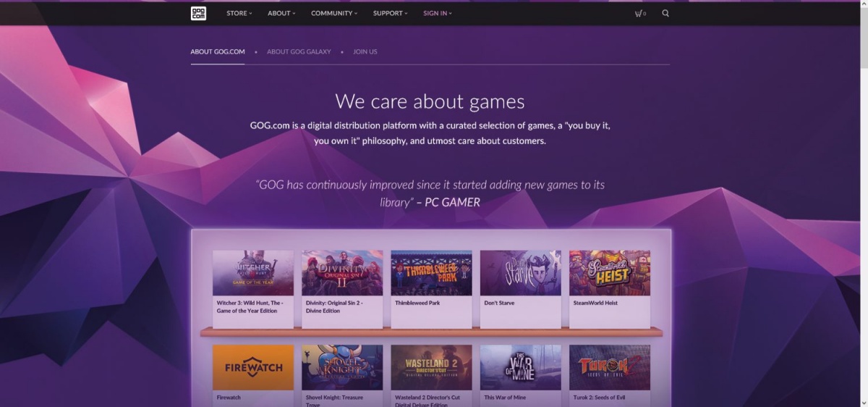Switch to the ABOUT GOG GALAXY tab
Image resolution: width=868 pixels, height=407 pixels.
[299, 52]
